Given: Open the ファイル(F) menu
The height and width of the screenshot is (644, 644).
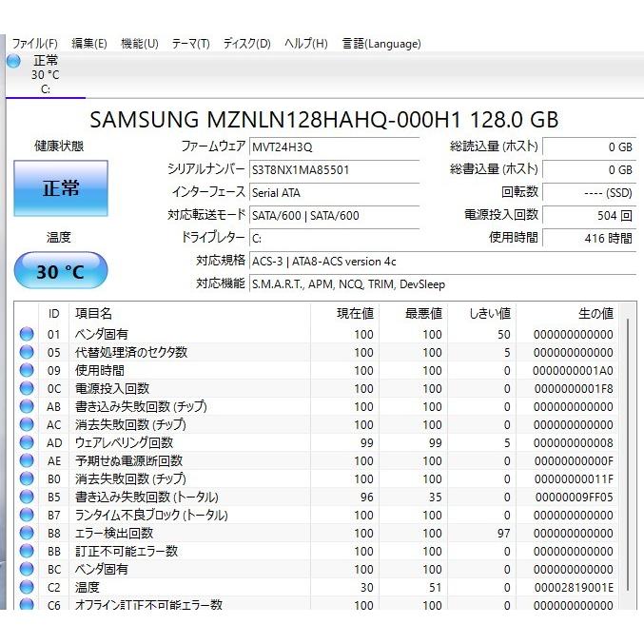Looking at the screenshot, I should tap(34, 44).
